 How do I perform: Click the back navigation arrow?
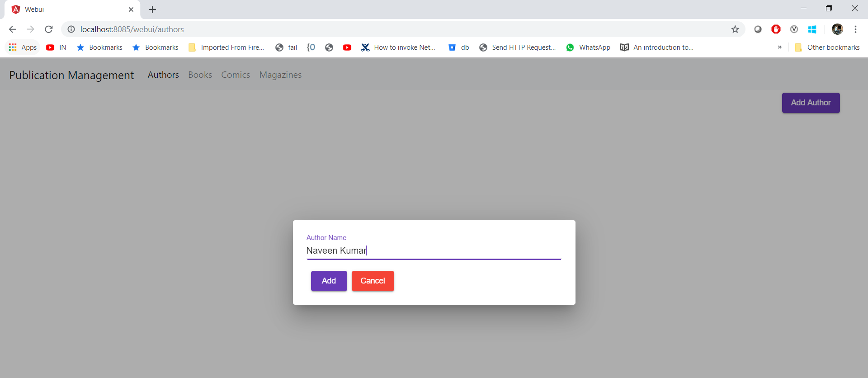(13, 29)
